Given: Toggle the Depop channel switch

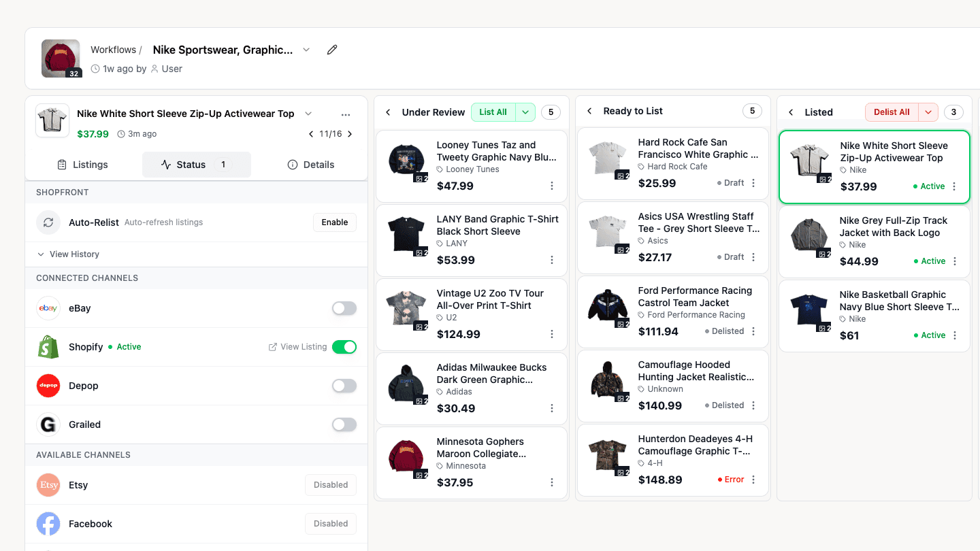Looking at the screenshot, I should point(344,386).
